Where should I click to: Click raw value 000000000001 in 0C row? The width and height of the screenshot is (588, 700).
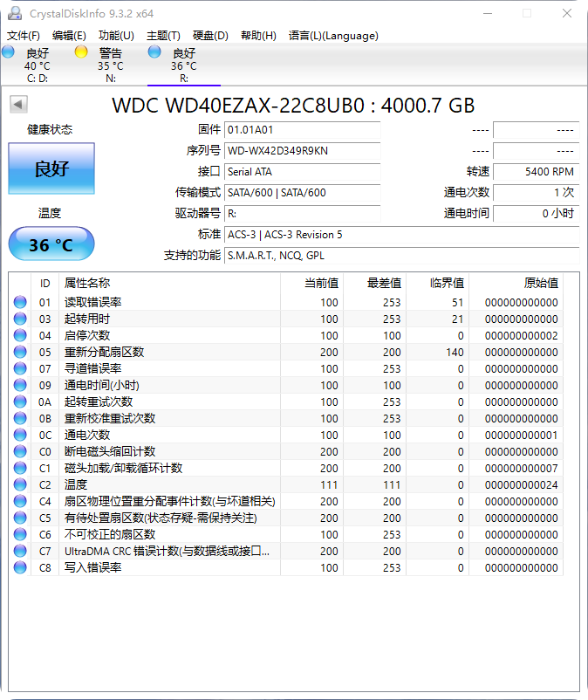pos(521,436)
